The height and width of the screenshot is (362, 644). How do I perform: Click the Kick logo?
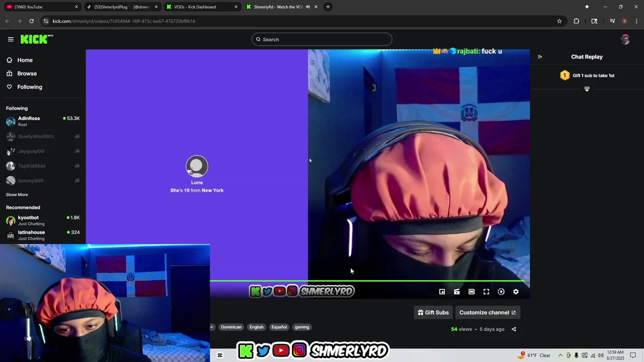point(37,39)
